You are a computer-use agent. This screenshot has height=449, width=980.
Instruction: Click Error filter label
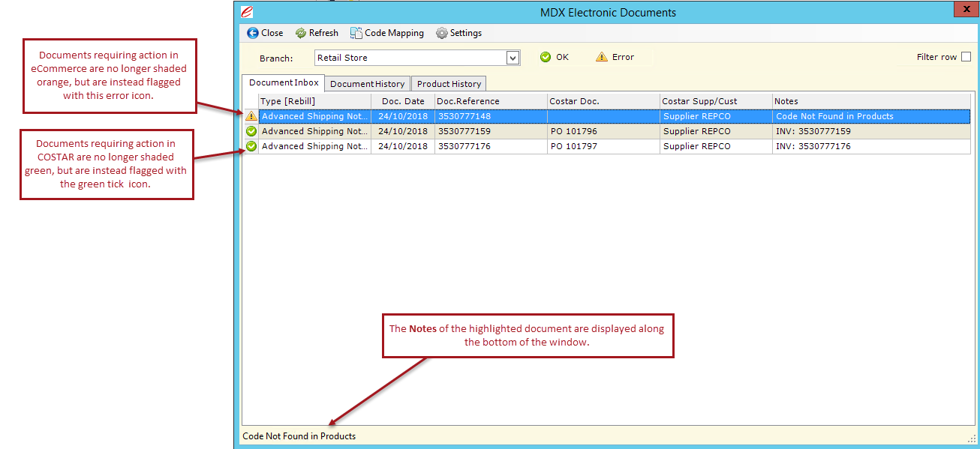click(623, 57)
